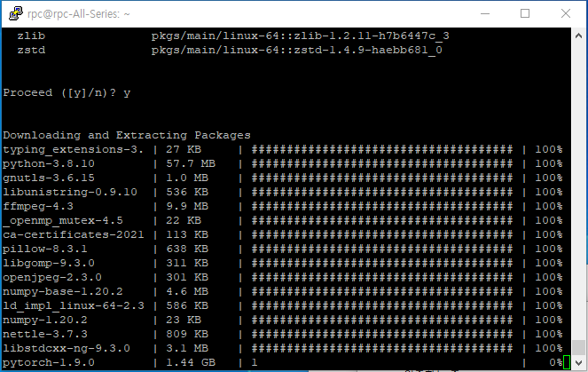This screenshot has width=588, height=372.
Task: Click the scrollbar track above the thumb
Action: (x=578, y=192)
